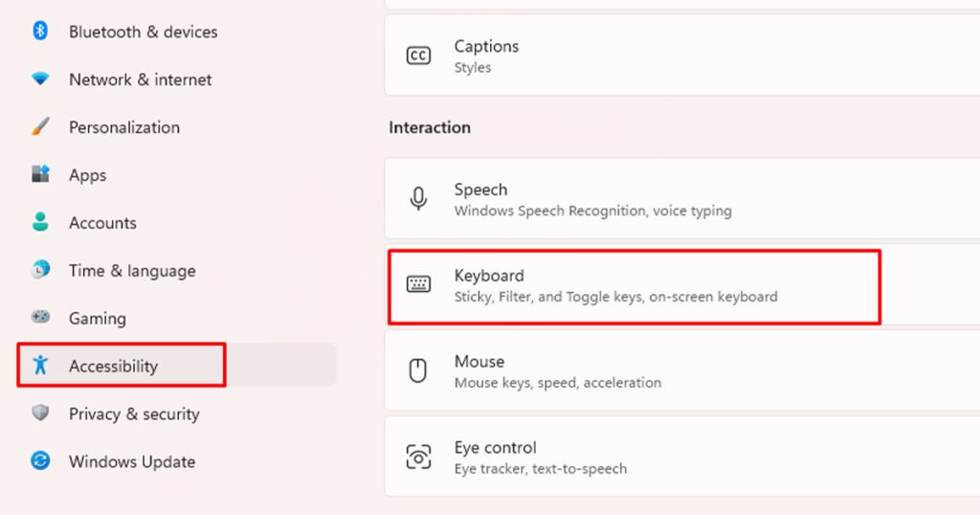Viewport: 980px width, 515px height.
Task: Click the Time & language clock icon
Action: coord(40,269)
